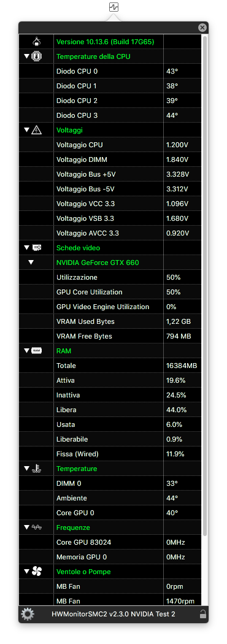Select the Libera memory row
227x644 pixels.
pyautogui.click(x=110, y=410)
